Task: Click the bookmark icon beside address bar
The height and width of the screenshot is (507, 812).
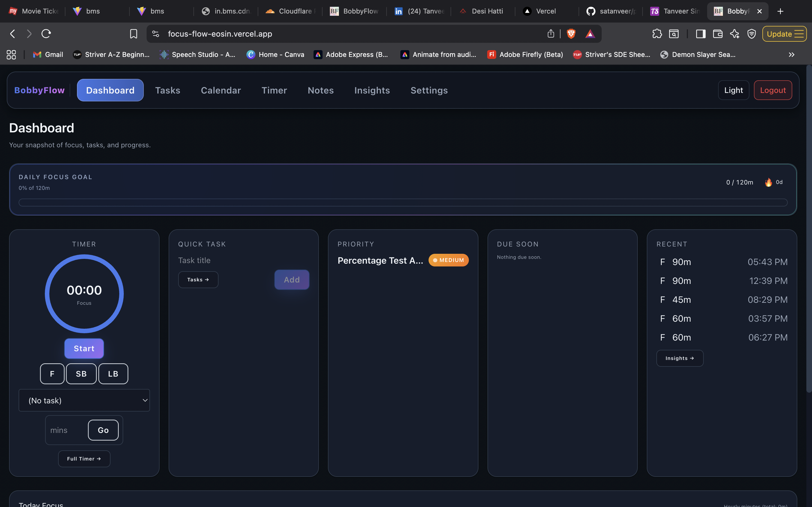Action: point(134,34)
